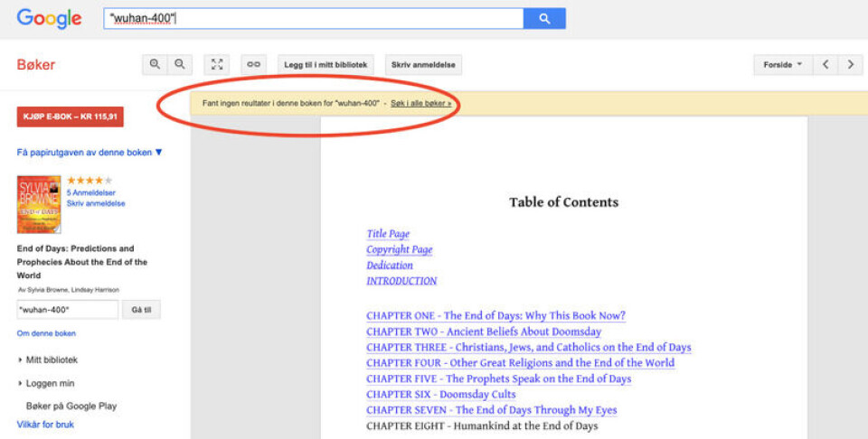
Task: Open the Forside dropdown menu
Action: coord(782,64)
